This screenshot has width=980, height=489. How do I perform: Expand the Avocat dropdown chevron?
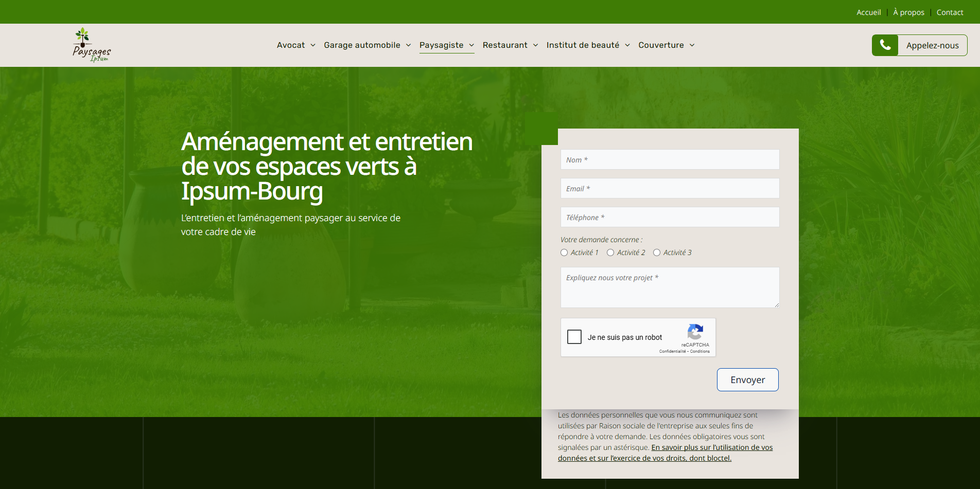[x=313, y=45]
